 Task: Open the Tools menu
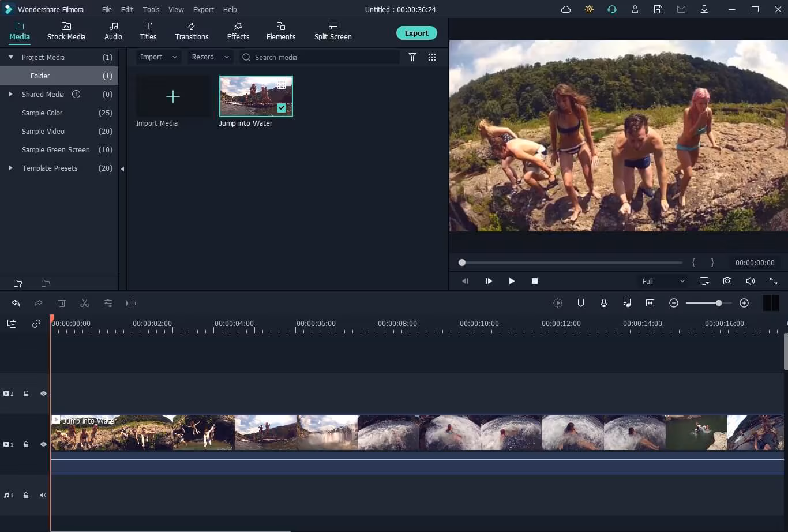(x=151, y=9)
